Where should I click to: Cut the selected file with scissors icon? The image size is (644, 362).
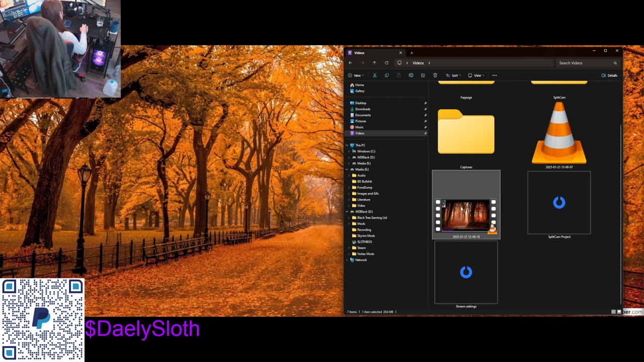tap(374, 75)
